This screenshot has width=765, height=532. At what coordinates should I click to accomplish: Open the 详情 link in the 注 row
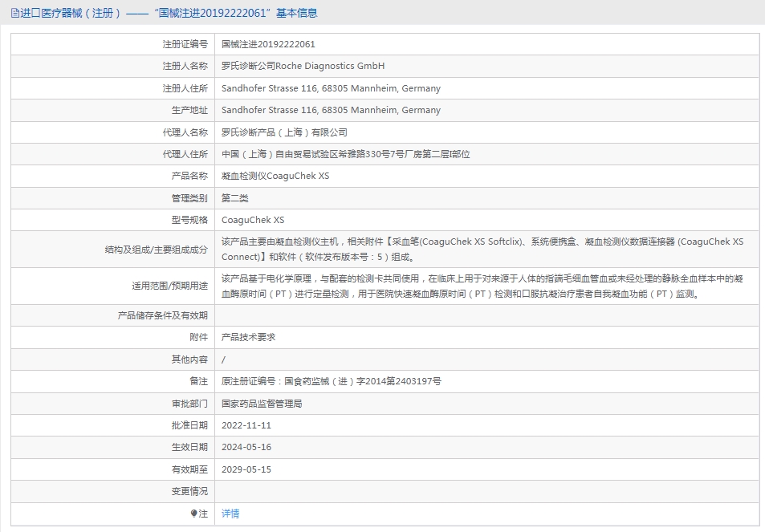230,514
